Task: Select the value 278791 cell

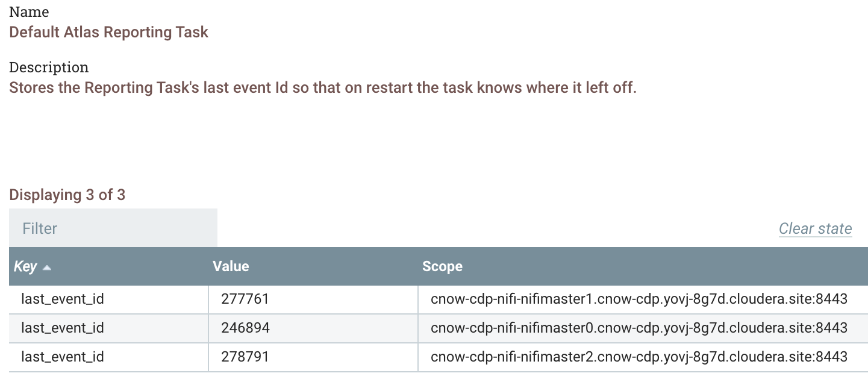Action: [x=313, y=357]
